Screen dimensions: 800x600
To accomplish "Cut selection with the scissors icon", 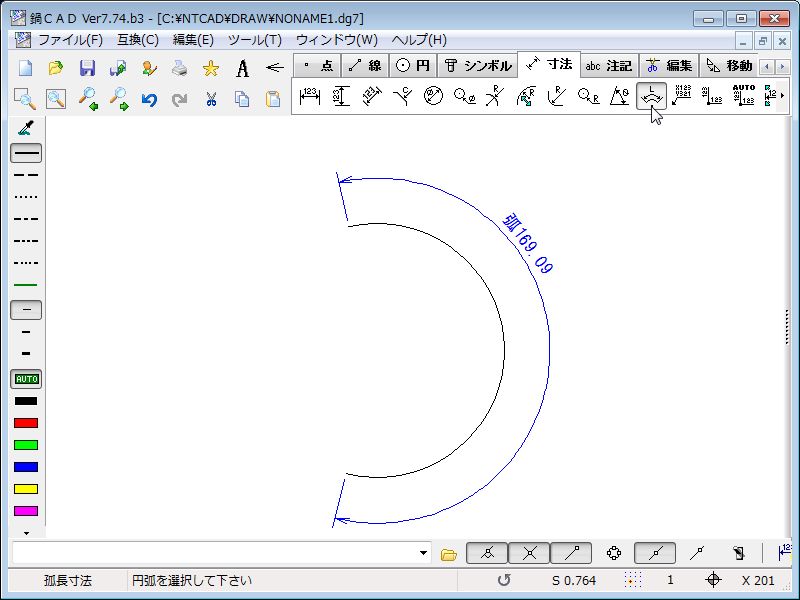I will tap(211, 98).
